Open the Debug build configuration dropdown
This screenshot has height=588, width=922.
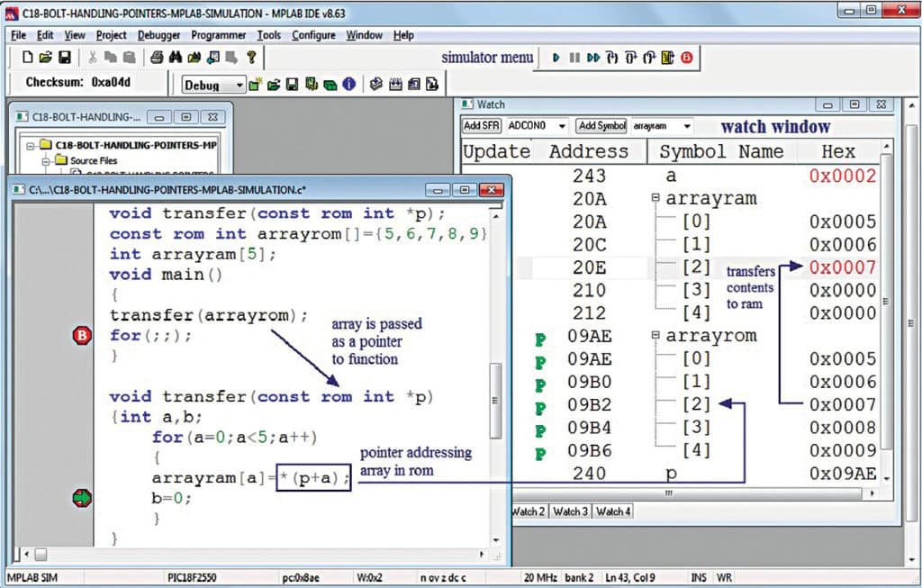240,86
